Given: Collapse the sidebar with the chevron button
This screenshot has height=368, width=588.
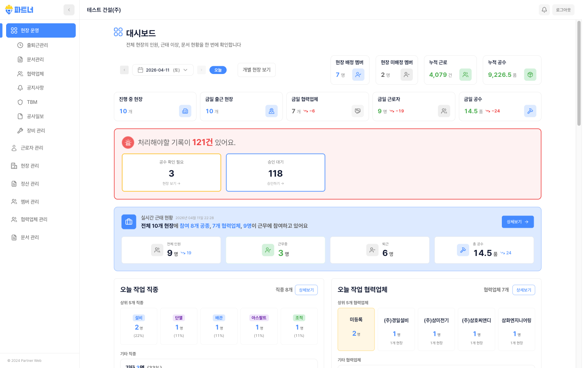Looking at the screenshot, I should point(69,9).
